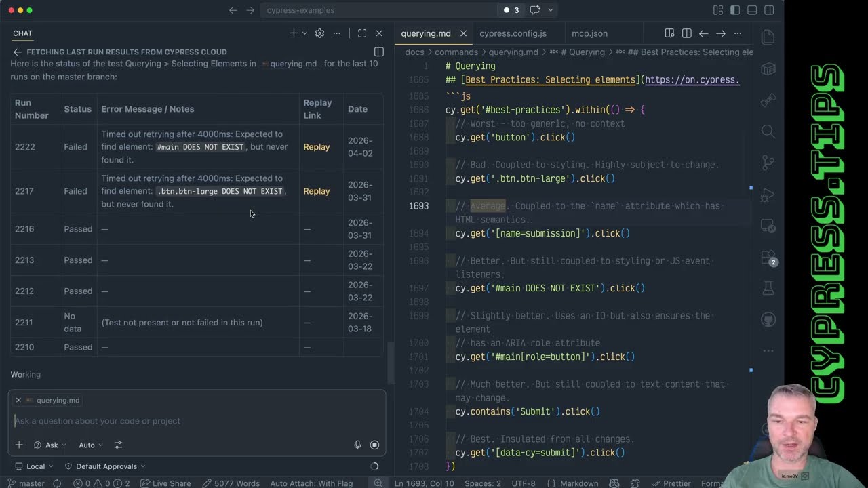The image size is (868, 488).
Task: Switch to the querying.md editor tab
Action: pos(426,33)
